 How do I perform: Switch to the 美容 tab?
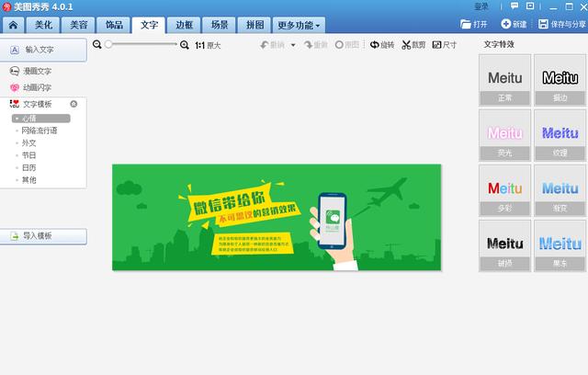79,25
